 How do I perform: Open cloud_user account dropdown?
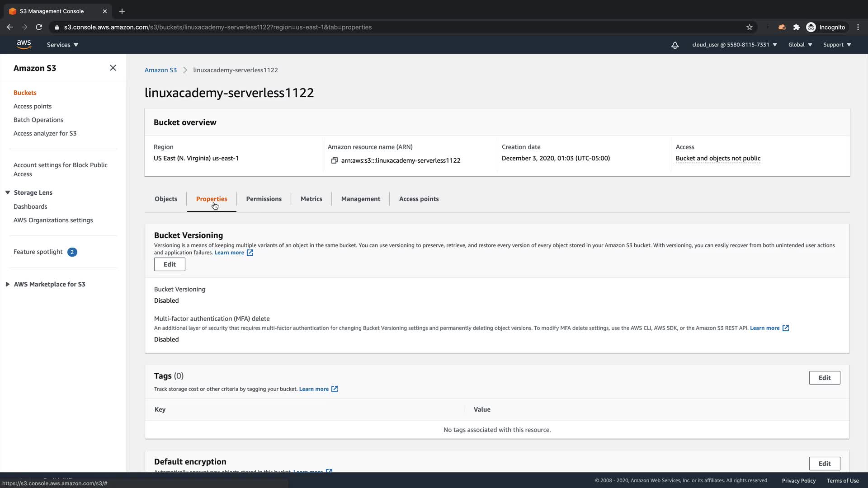(x=734, y=45)
